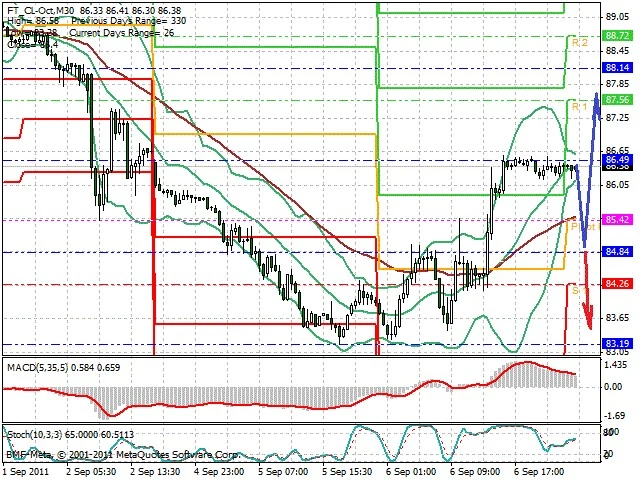The width and height of the screenshot is (640, 480).
Task: Click the Stoch(10,3,3) indicator label
Action: point(35,435)
